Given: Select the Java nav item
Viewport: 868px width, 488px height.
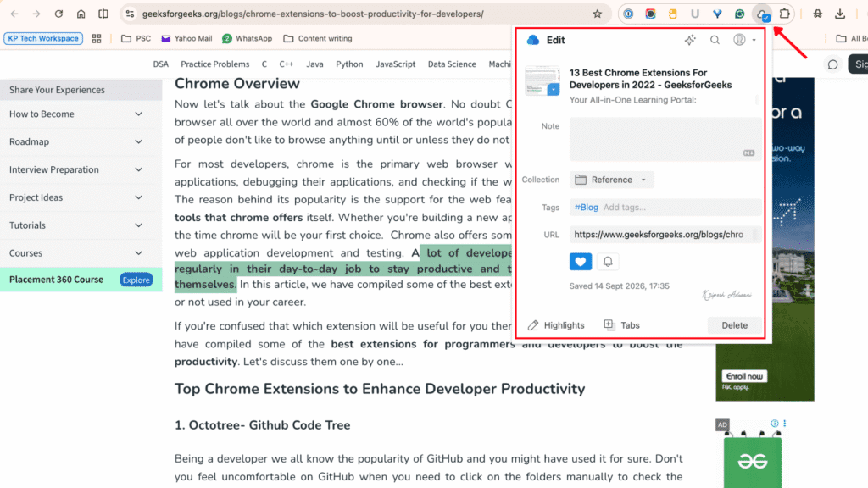Looking at the screenshot, I should pyautogui.click(x=315, y=64).
